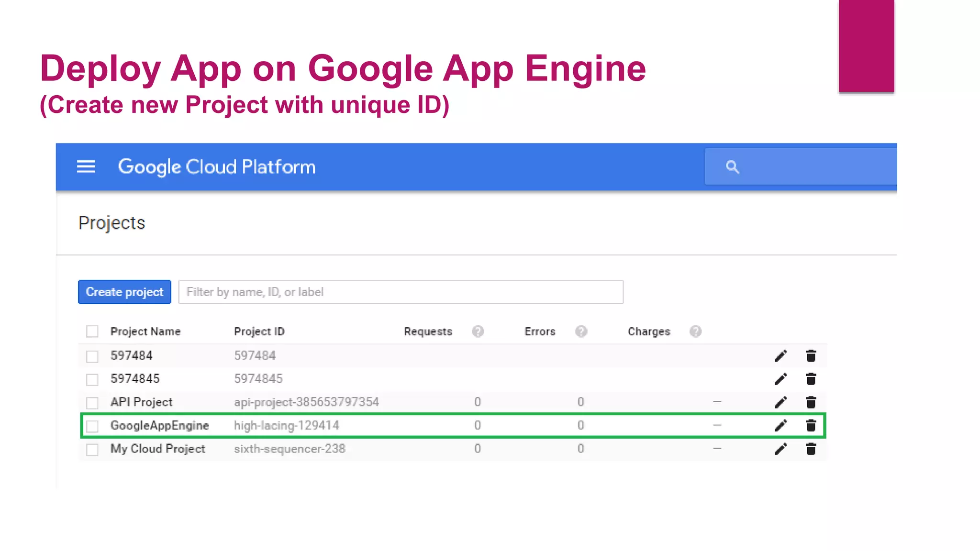
Task: Focus the Filter by name field
Action: [401, 292]
